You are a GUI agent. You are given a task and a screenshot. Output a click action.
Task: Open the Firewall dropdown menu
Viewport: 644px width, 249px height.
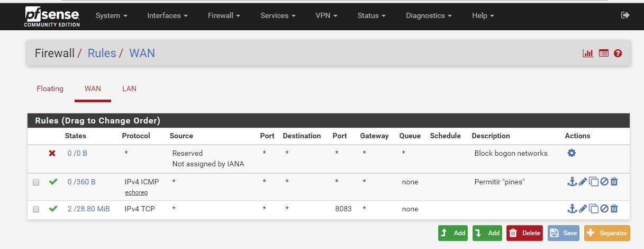point(224,15)
